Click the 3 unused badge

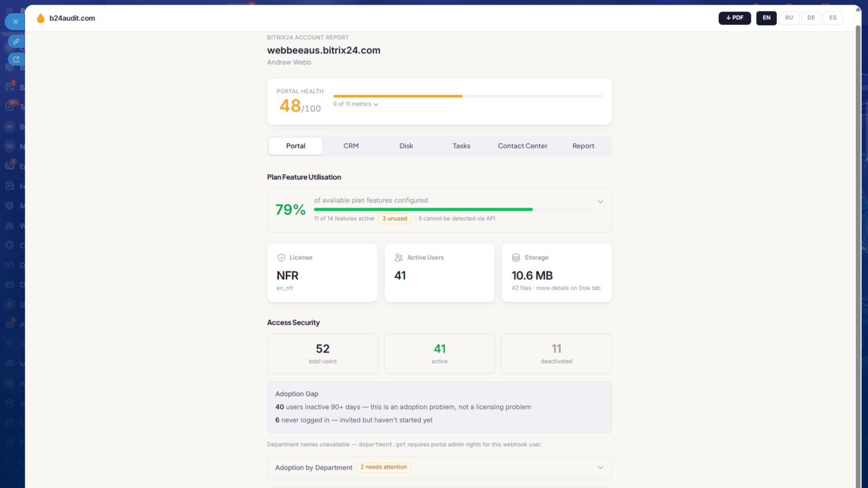[395, 219]
